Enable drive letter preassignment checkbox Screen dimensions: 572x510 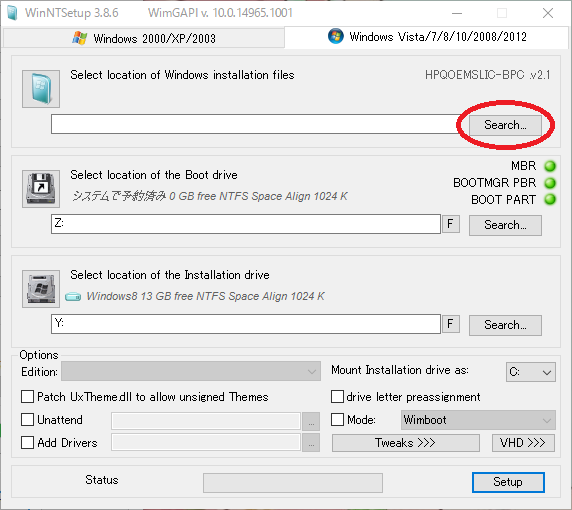tap(337, 397)
